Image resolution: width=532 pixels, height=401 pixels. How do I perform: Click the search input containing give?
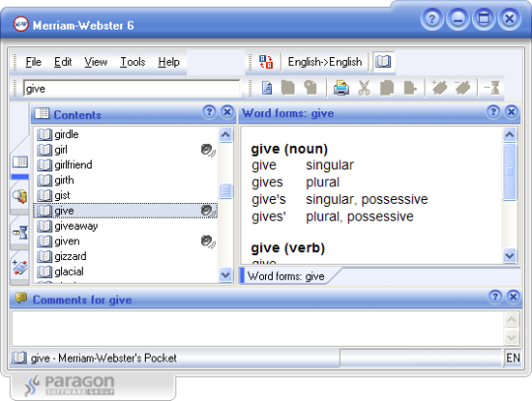(x=132, y=89)
